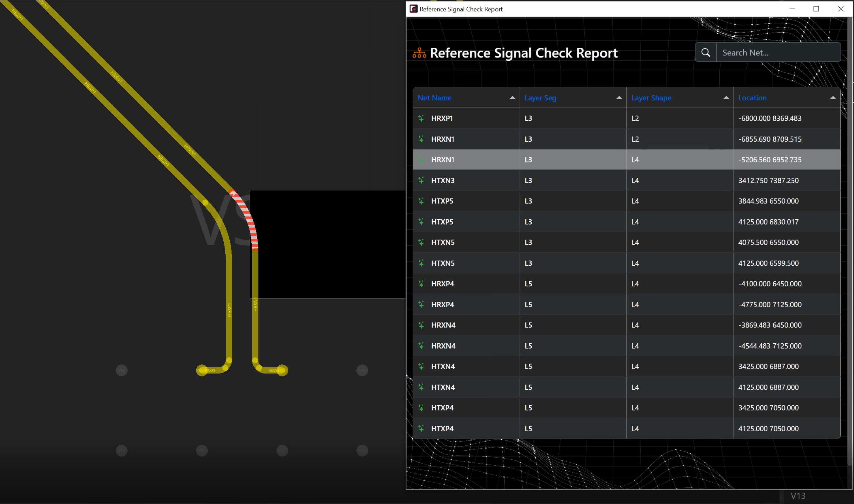Sort table by Net Name column arrow

(x=512, y=98)
